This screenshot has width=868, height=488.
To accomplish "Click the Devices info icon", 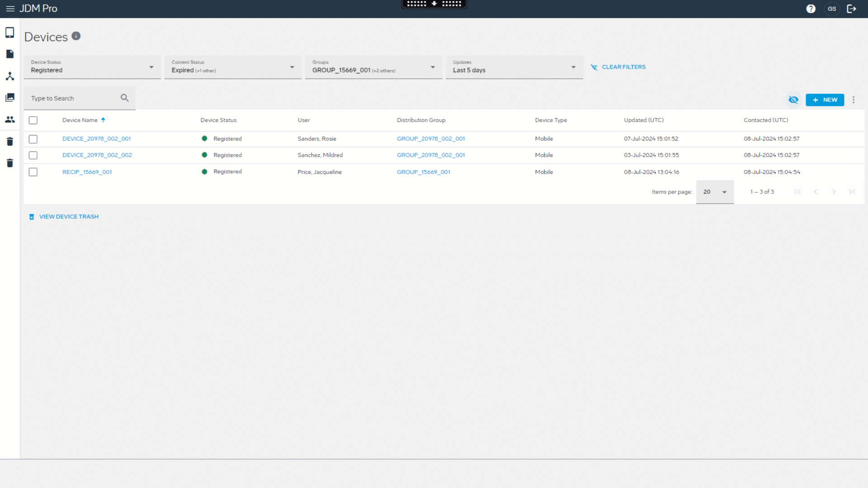I will coord(76,36).
